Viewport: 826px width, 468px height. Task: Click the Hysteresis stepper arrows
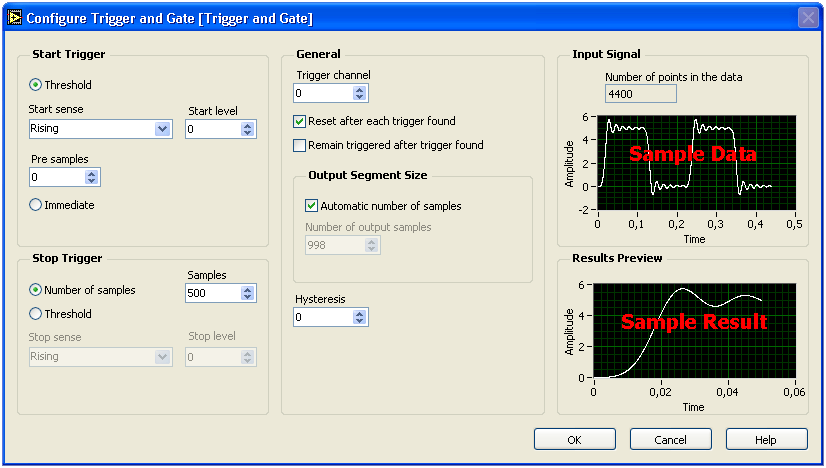pos(359,317)
